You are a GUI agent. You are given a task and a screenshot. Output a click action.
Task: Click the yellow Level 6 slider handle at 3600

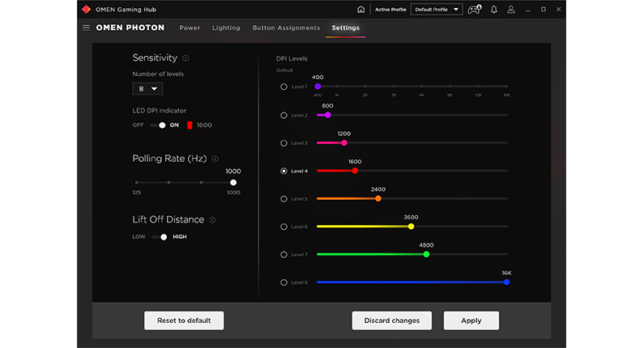coord(411,227)
